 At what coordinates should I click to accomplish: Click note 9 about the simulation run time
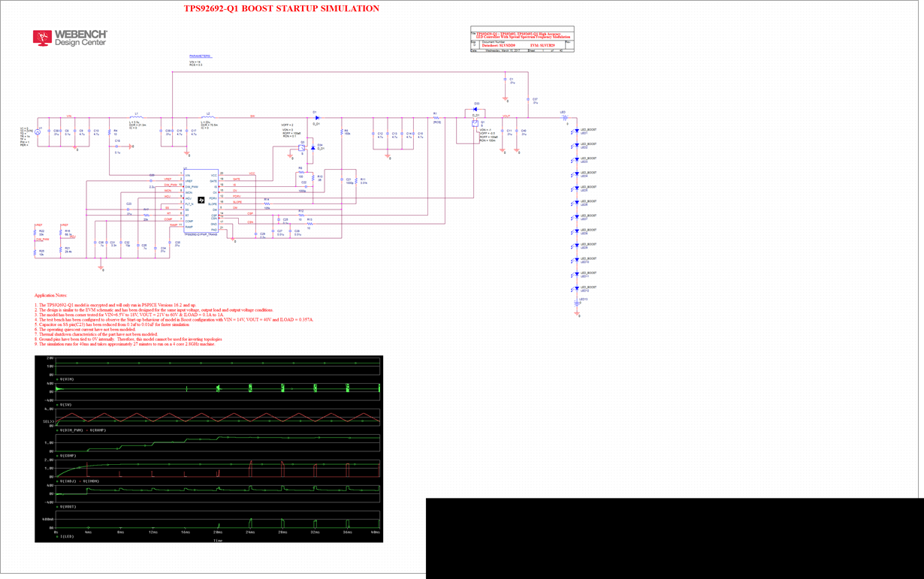click(x=125, y=344)
